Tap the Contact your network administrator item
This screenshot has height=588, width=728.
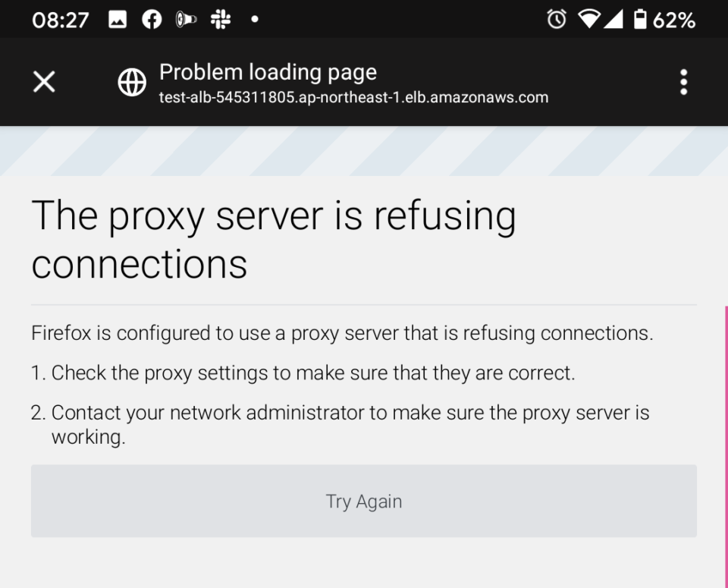click(x=340, y=424)
